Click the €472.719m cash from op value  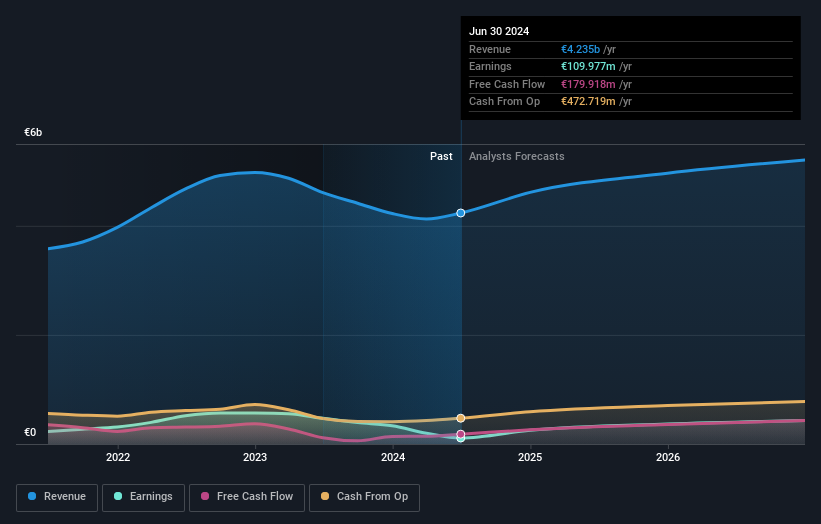point(588,102)
